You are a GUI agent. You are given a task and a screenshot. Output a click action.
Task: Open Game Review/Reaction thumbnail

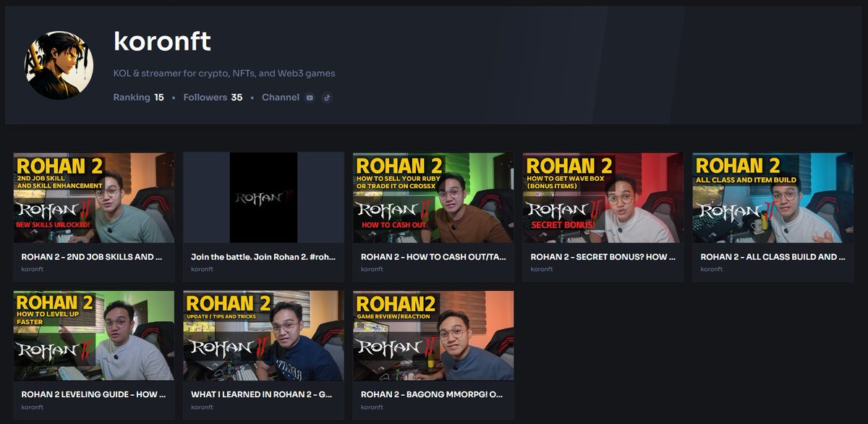tap(433, 336)
